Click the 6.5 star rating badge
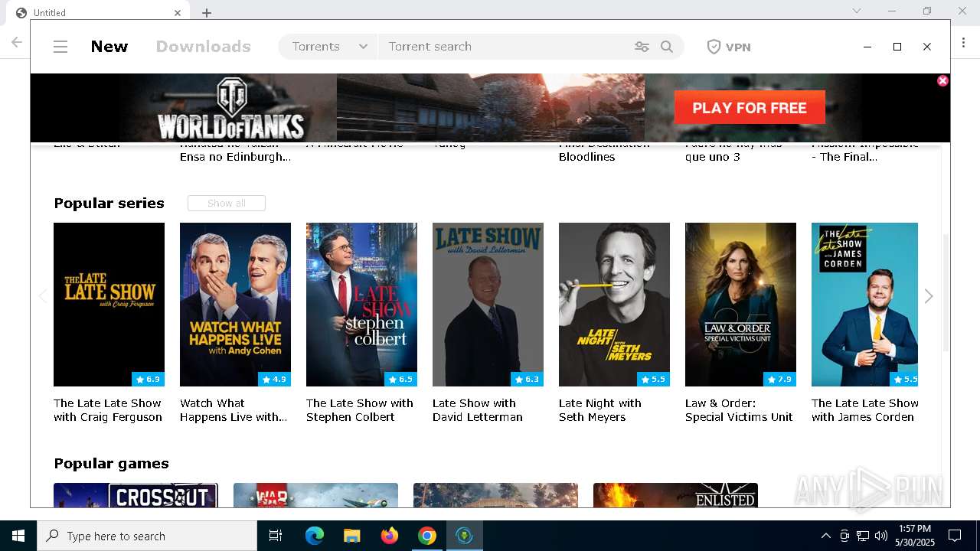 point(400,379)
